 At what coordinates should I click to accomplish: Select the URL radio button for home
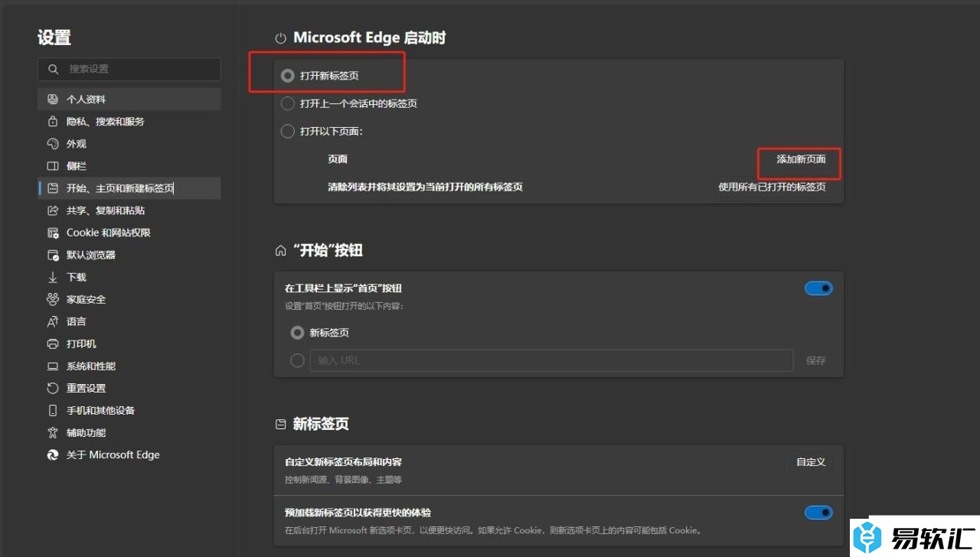coord(297,360)
